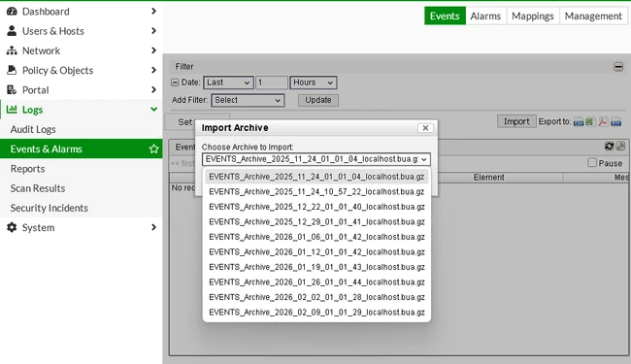This screenshot has height=364, width=631.
Task: Switch to the Management tab
Action: tap(593, 16)
